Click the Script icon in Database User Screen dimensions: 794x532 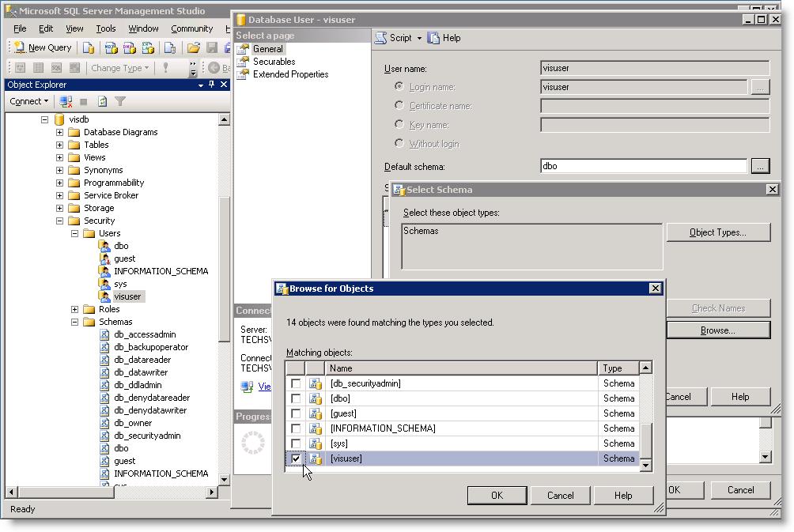coord(380,38)
